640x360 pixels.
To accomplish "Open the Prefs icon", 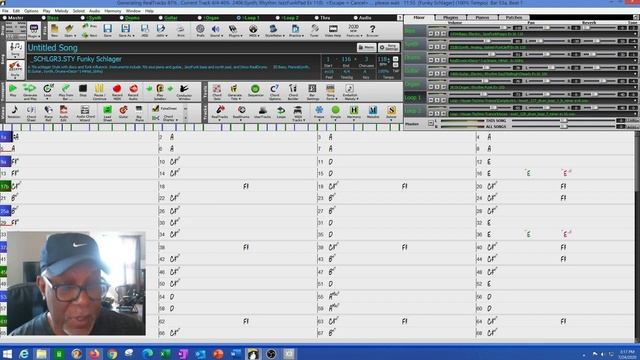I will pyautogui.click(x=200, y=31).
